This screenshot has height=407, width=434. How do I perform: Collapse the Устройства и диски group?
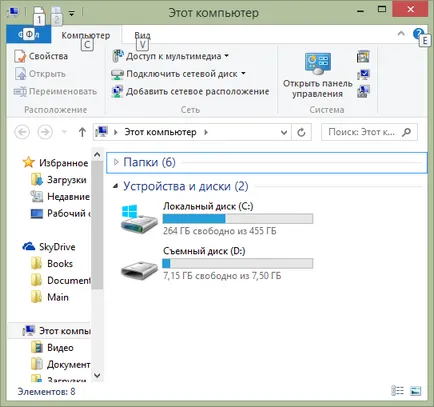(x=115, y=186)
